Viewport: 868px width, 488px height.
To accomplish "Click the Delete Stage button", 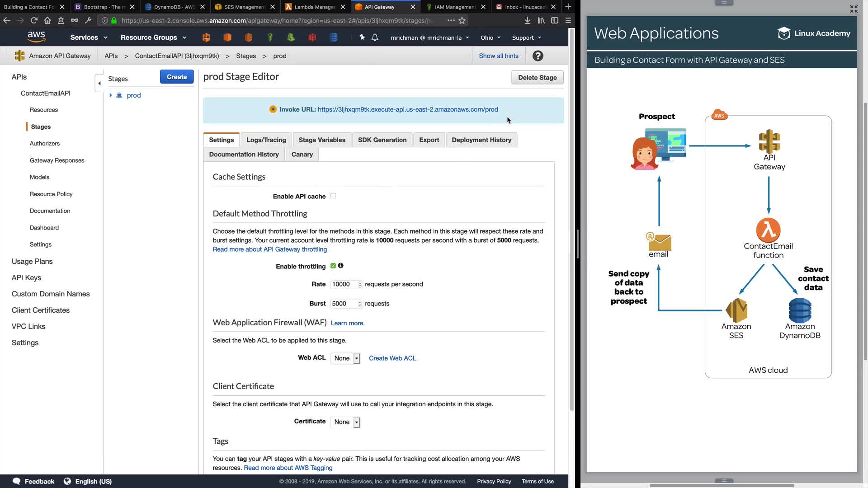I will (x=537, y=78).
